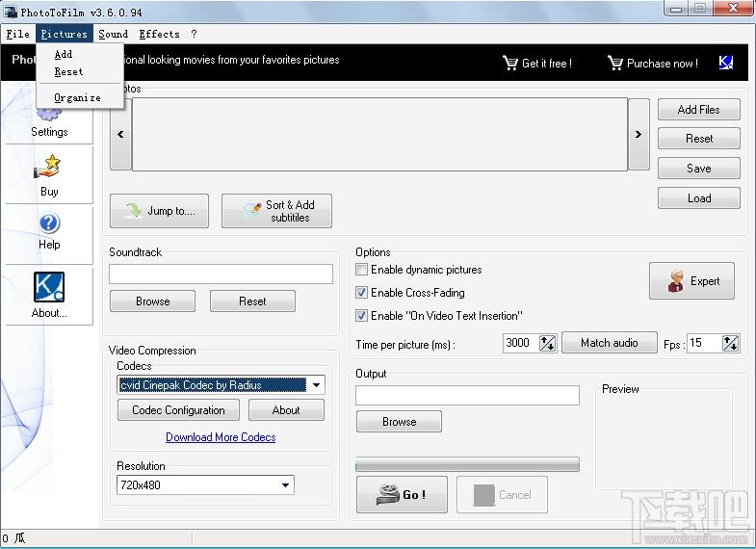Click the empty photos strip area
Image resolution: width=756 pixels, height=549 pixels.
click(x=379, y=135)
